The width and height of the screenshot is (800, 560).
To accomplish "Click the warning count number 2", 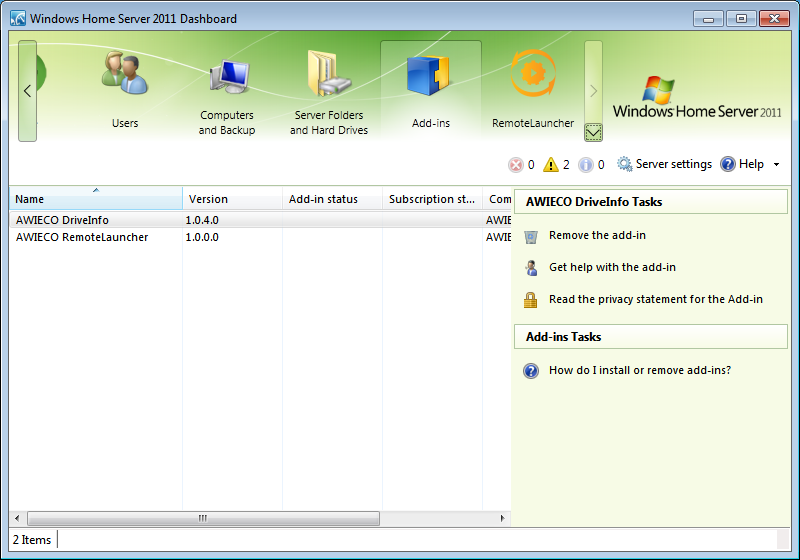I will pos(566,164).
